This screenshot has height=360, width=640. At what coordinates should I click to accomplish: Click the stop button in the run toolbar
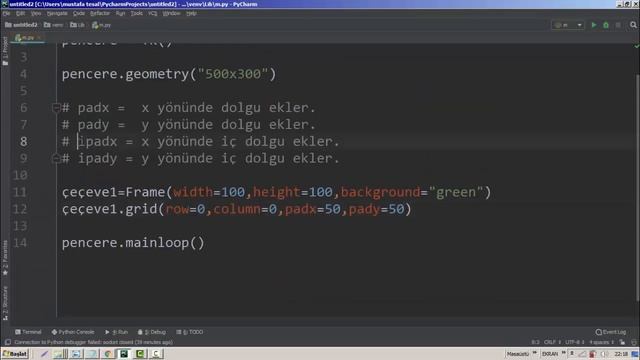[618, 25]
